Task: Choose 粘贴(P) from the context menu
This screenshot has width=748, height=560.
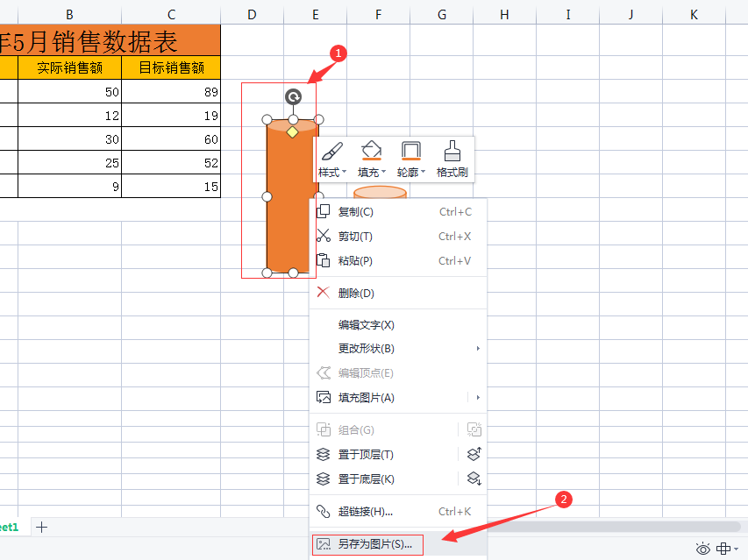Action: point(398,260)
